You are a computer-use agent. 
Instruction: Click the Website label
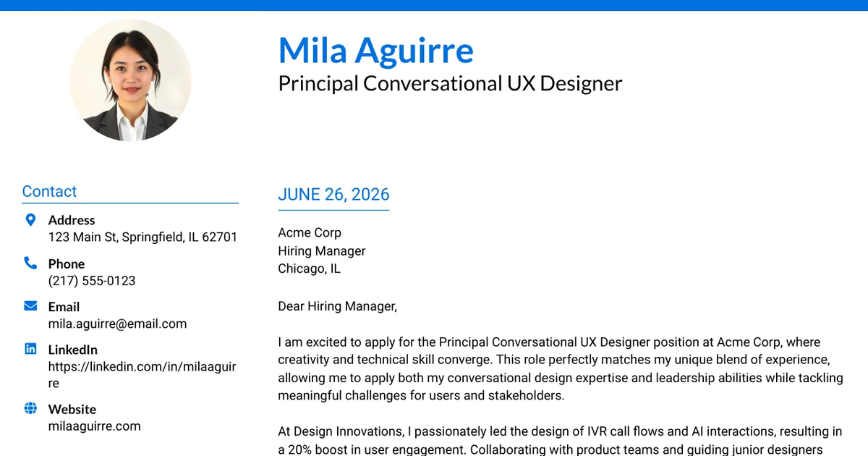coord(72,409)
